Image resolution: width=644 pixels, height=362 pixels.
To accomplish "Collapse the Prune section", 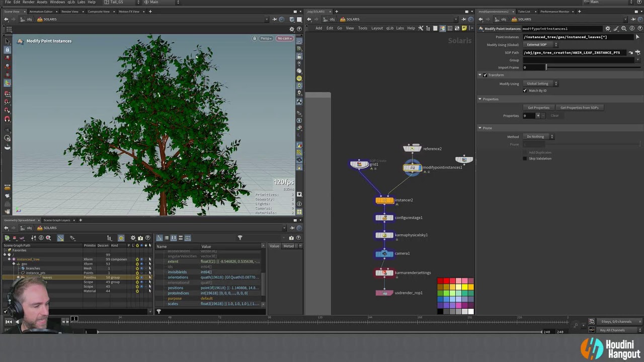I will [x=480, y=128].
